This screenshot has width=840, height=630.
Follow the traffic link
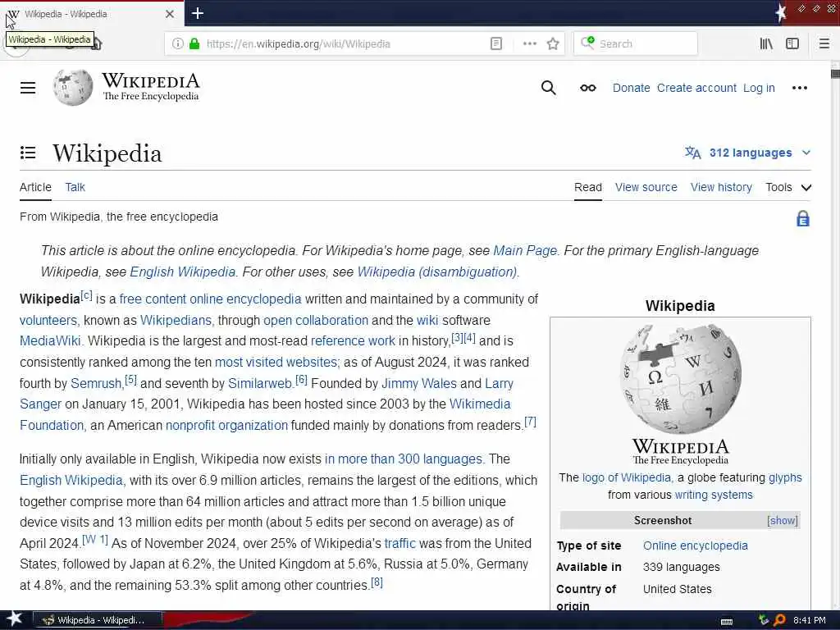pos(399,543)
